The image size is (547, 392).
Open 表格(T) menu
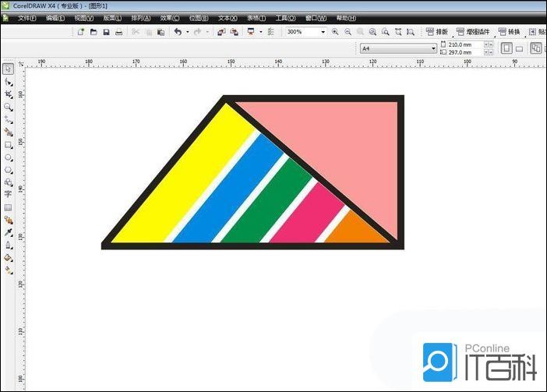[256, 18]
